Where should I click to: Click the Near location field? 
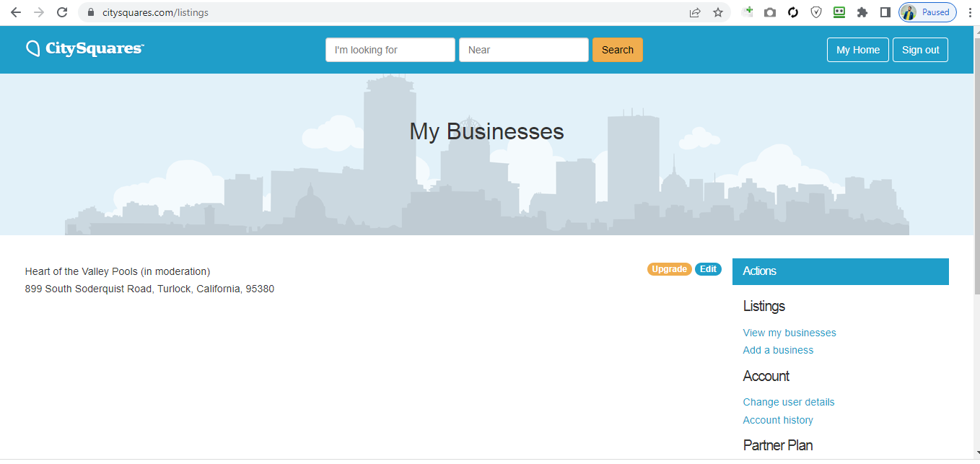pos(524,50)
